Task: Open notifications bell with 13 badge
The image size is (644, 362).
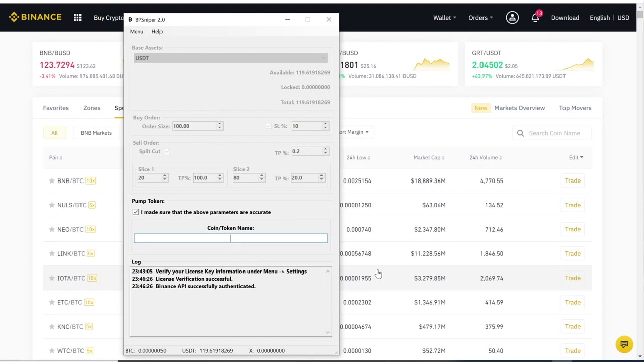Action: coord(535,18)
